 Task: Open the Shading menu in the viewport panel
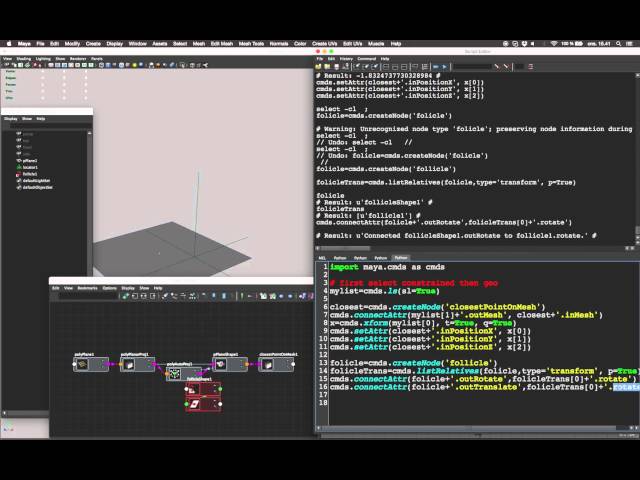click(24, 59)
